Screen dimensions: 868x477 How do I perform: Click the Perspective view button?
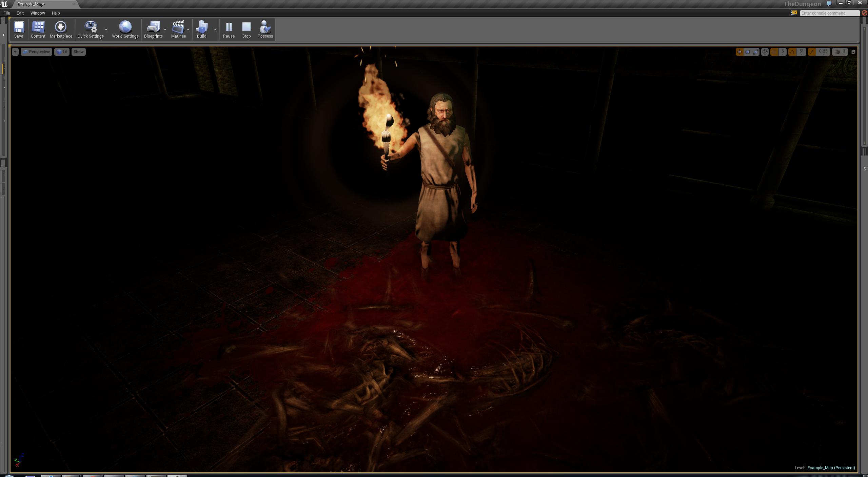coord(37,52)
